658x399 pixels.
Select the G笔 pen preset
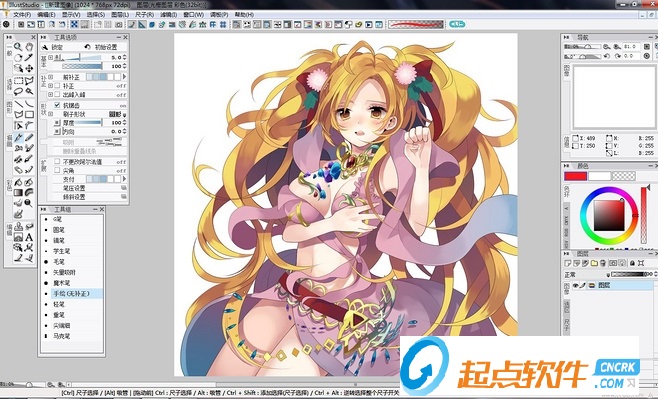[x=57, y=219]
